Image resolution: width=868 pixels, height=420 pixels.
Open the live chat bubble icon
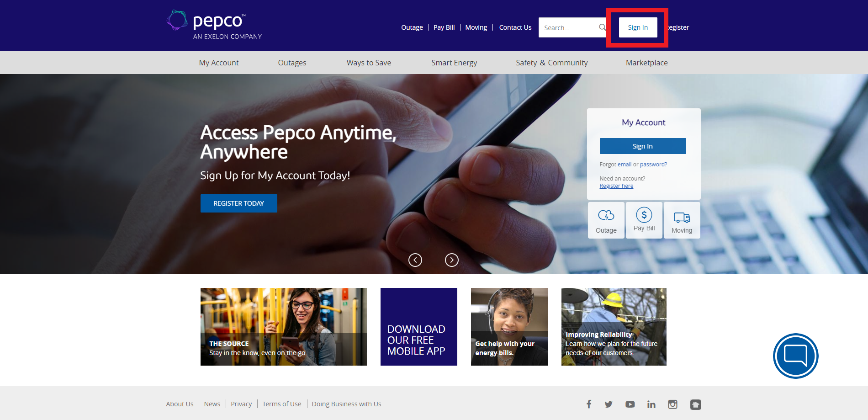(x=795, y=356)
